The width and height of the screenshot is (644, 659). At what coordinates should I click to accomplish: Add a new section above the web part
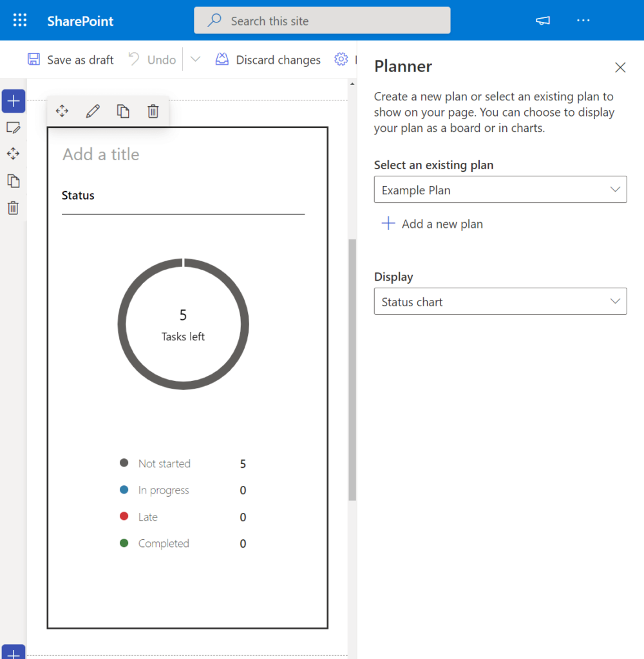tap(14, 101)
